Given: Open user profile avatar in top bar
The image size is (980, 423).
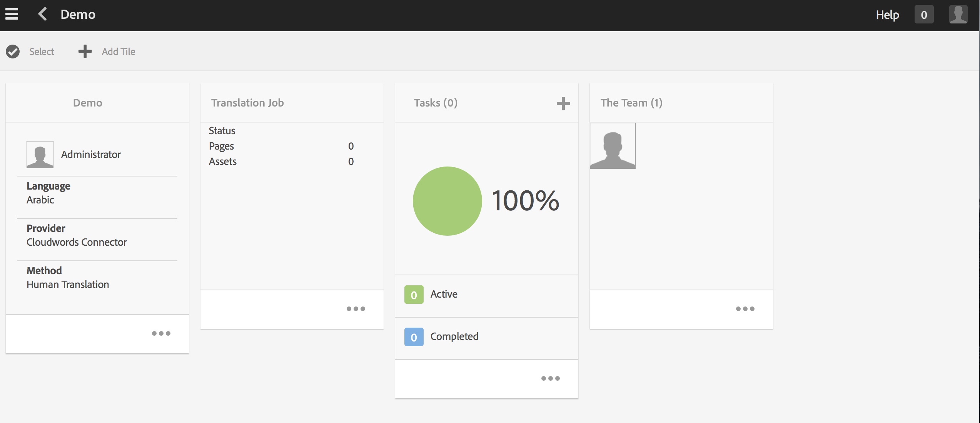Looking at the screenshot, I should [958, 15].
